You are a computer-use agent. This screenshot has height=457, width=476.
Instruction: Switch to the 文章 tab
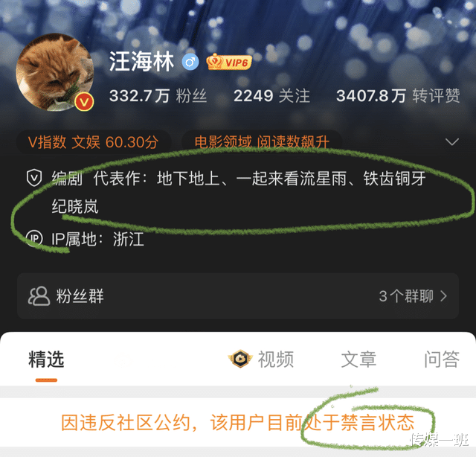click(x=358, y=359)
